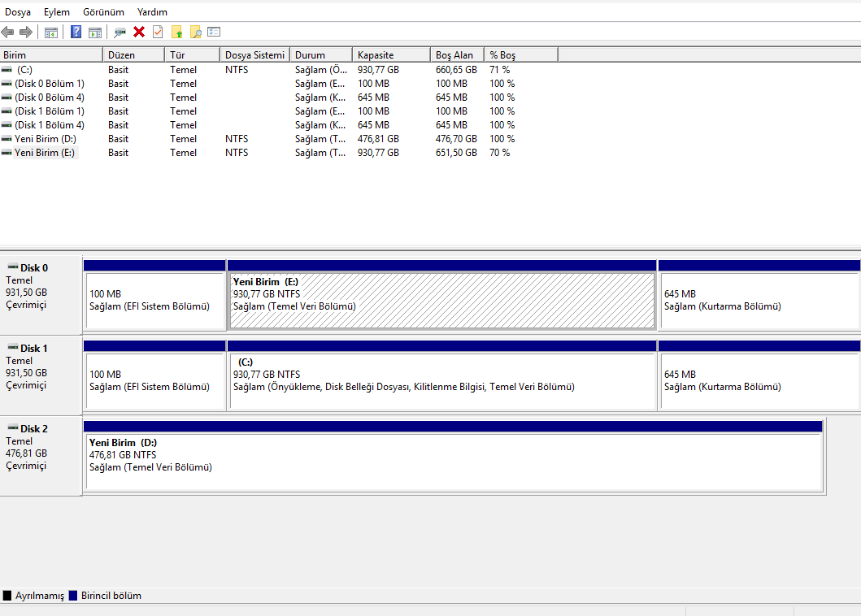
Task: Click the checklist settings icon in toolbar
Action: (214, 32)
